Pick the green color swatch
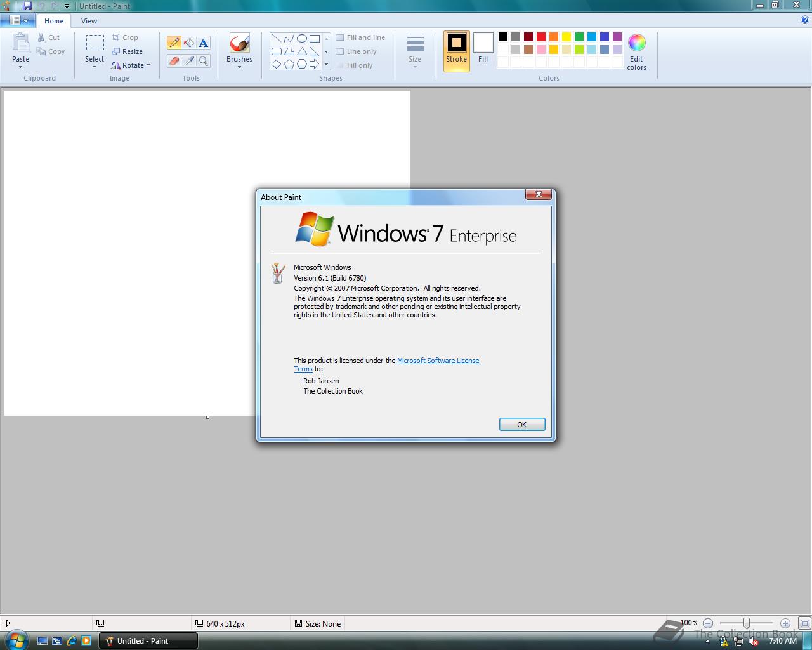812x650 pixels. pos(579,37)
